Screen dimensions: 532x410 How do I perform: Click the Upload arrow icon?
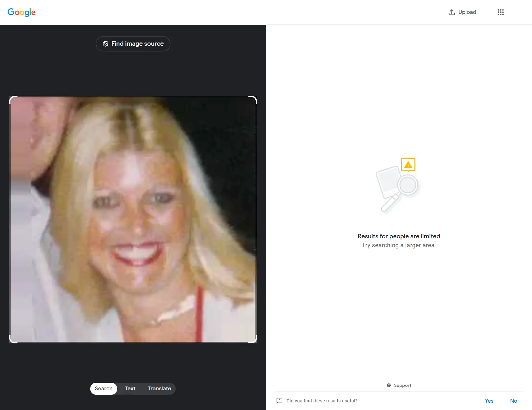(x=451, y=12)
